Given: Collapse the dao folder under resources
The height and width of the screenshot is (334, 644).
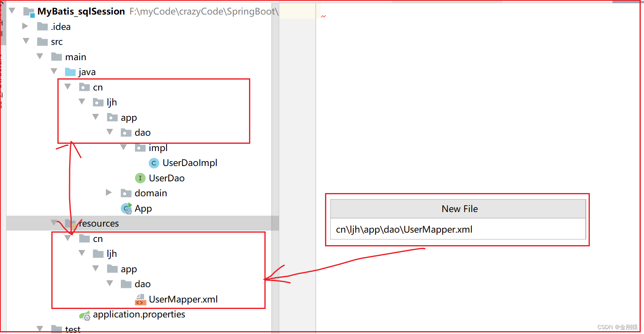Looking at the screenshot, I should click(110, 283).
